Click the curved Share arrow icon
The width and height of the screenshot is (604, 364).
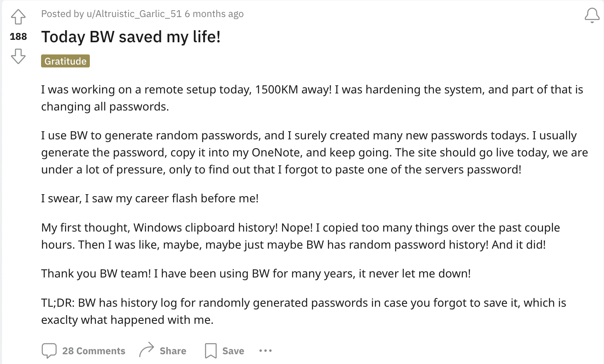pos(146,349)
